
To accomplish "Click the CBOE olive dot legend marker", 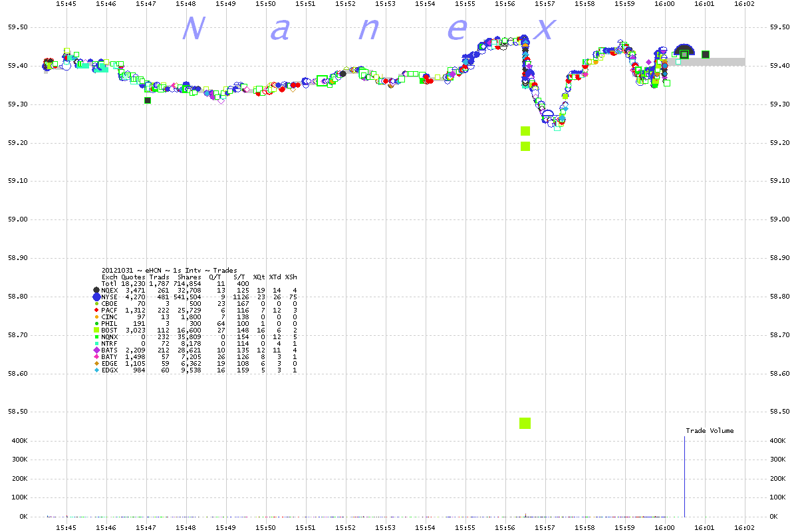I will 96,303.
